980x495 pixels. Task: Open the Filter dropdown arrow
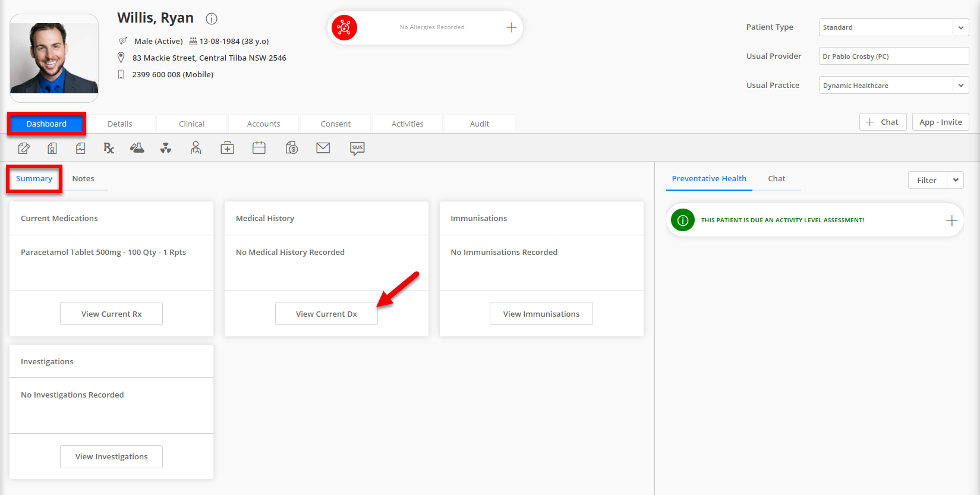tap(956, 180)
